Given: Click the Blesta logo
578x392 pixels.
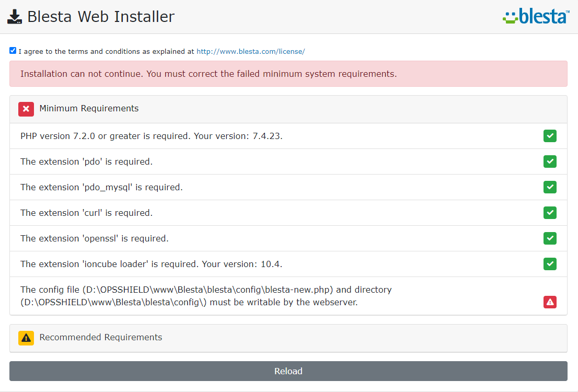Looking at the screenshot, I should tap(536, 16).
